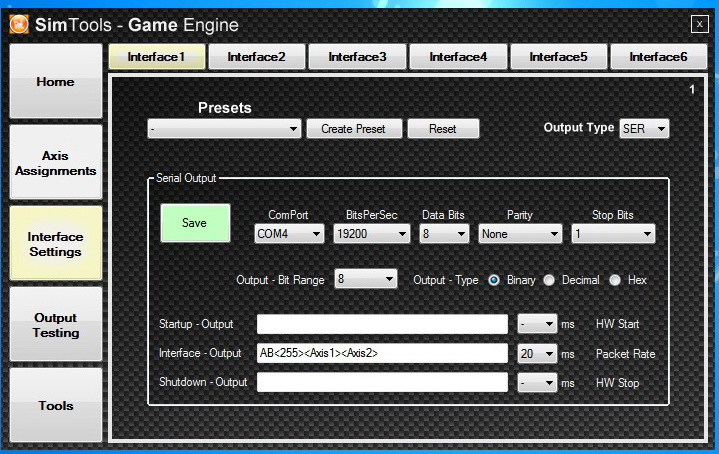Viewport: 719px width, 454px height.
Task: Switch to the Interface3 tab
Action: click(357, 57)
